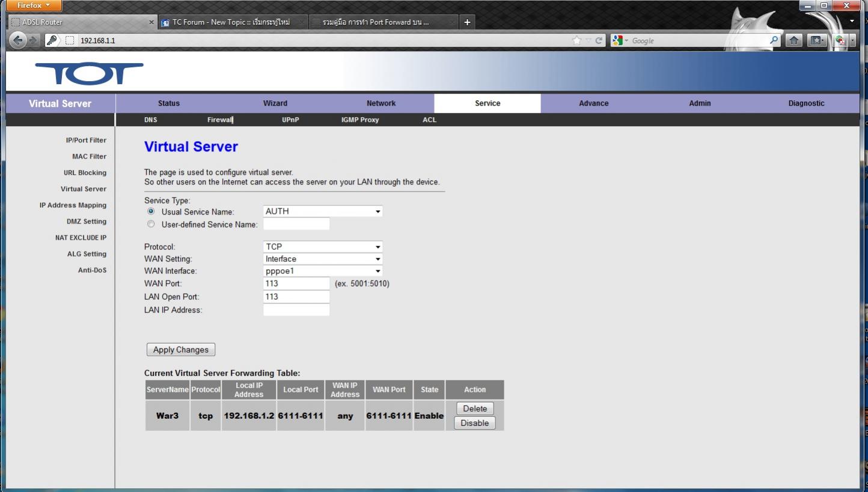Open the bookmarks toolbar icon
Image resolution: width=868 pixels, height=492 pixels.
pyautogui.click(x=818, y=40)
